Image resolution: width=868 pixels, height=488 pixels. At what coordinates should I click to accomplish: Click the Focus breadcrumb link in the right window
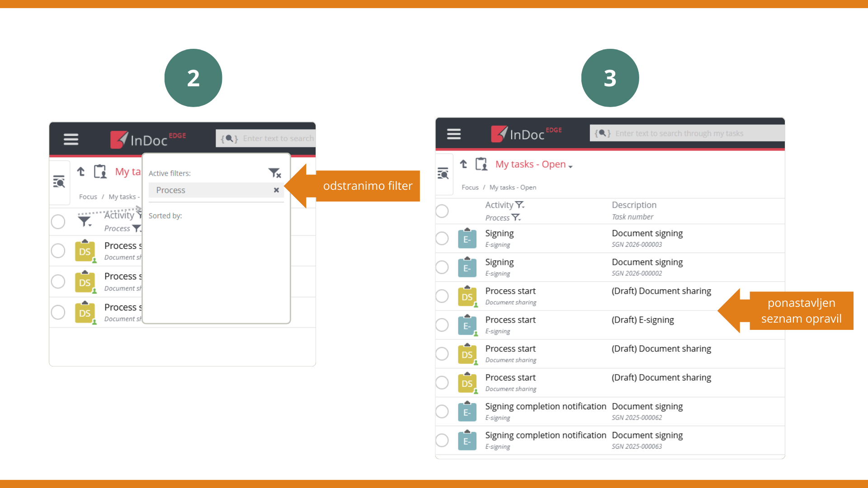point(470,188)
